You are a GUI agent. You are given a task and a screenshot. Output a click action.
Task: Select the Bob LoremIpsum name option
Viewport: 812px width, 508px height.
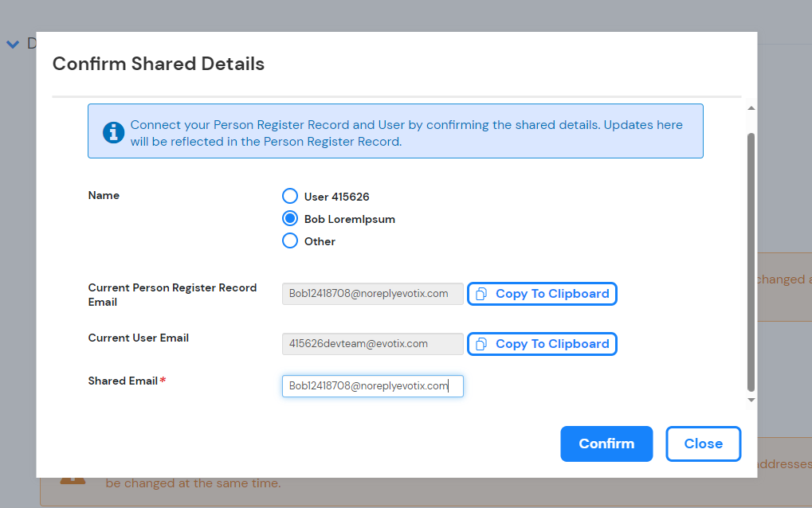pyautogui.click(x=289, y=218)
